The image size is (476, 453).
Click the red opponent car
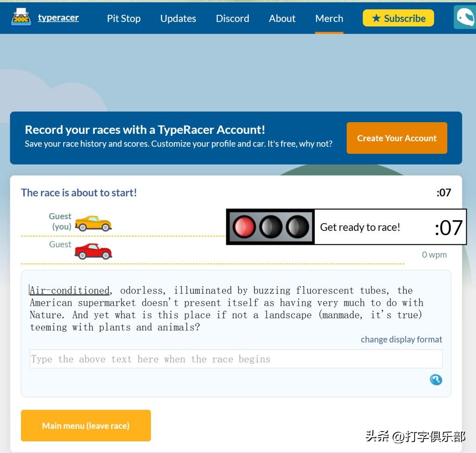coord(93,251)
